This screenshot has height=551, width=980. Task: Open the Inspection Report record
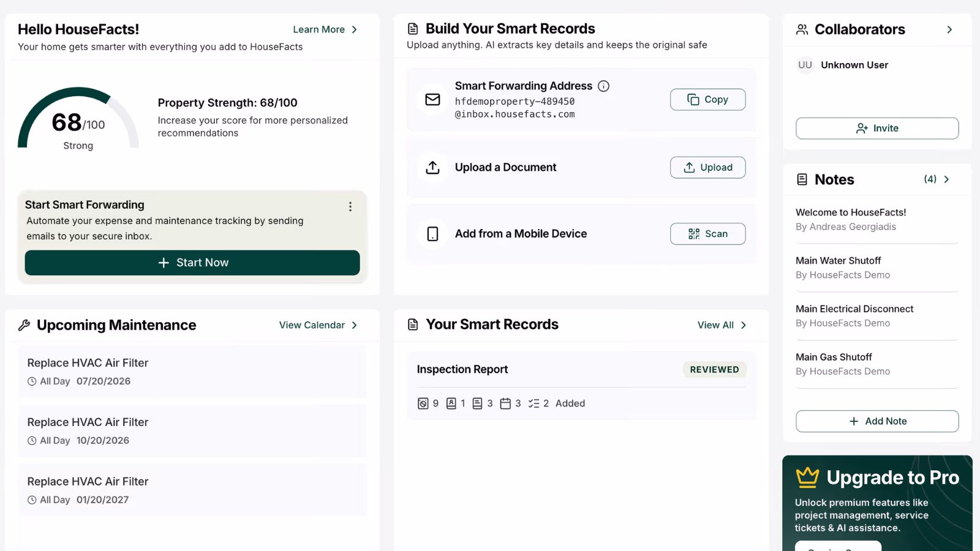[x=581, y=386]
